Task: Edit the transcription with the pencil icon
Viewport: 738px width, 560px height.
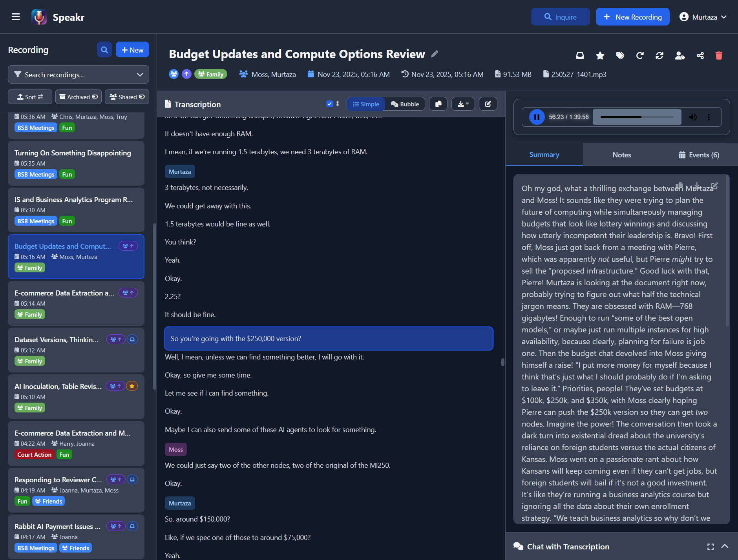Action: [488, 104]
